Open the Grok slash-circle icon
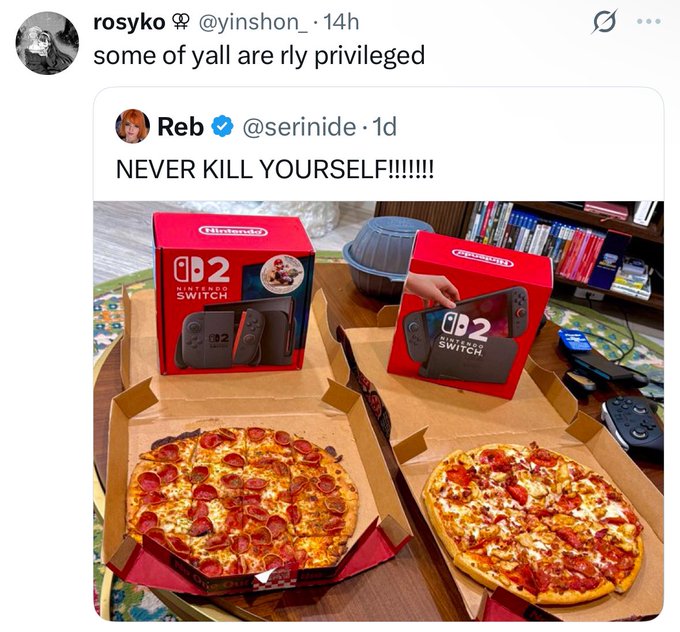Viewport: 680px width, 632px height. [604, 21]
